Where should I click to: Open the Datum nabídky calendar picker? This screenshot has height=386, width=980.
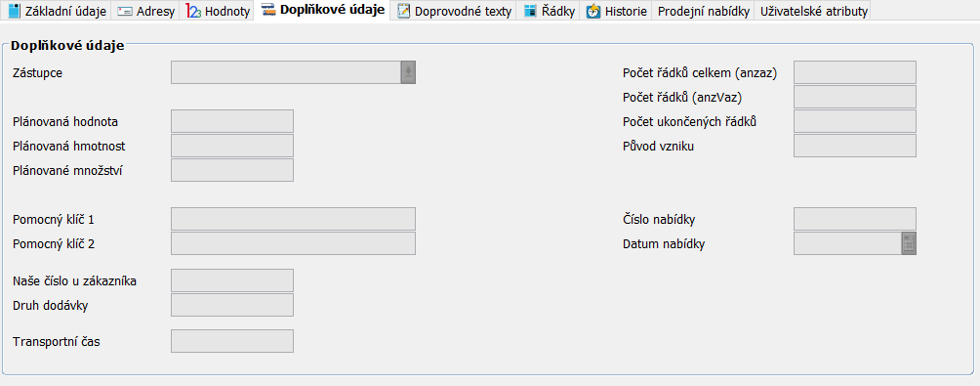click(x=909, y=244)
